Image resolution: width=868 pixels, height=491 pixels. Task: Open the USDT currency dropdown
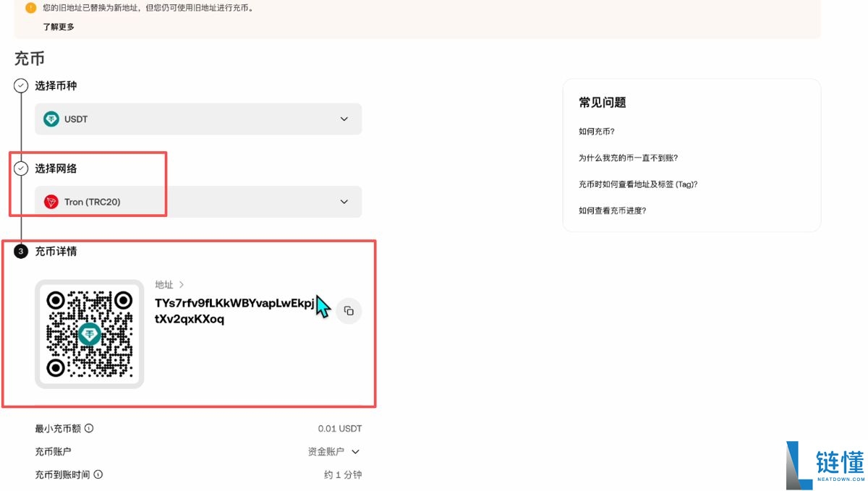tap(344, 119)
